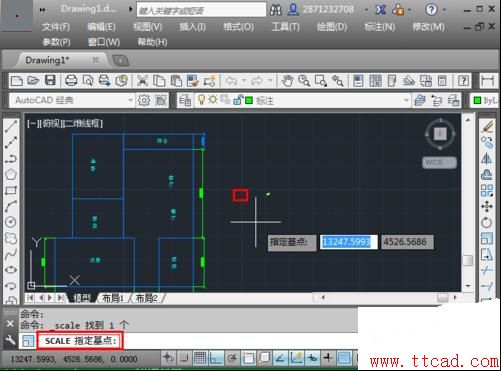Click the Scale tool in modify toolbar
Screen dimensions: 501x371
487,238
